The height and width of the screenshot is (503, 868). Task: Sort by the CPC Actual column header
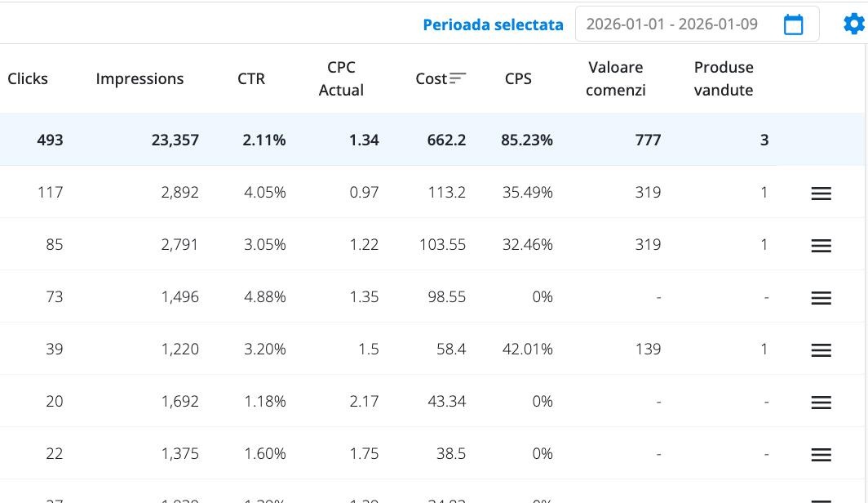click(341, 79)
